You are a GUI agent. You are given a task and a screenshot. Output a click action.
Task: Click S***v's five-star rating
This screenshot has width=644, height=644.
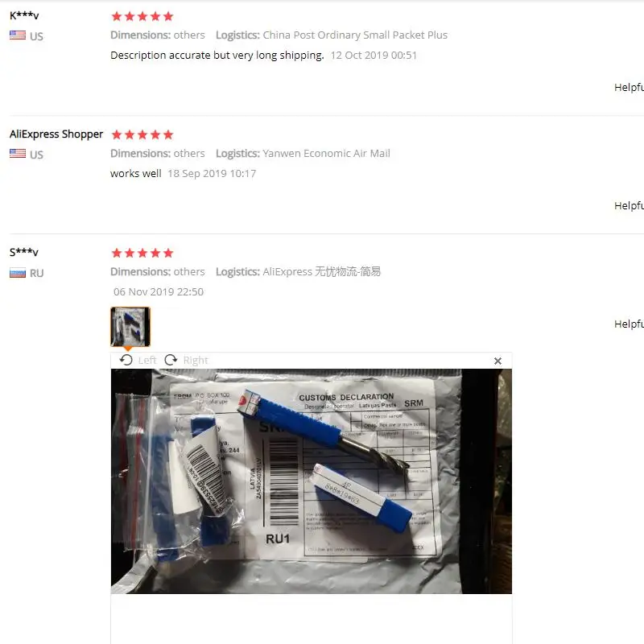tap(142, 253)
